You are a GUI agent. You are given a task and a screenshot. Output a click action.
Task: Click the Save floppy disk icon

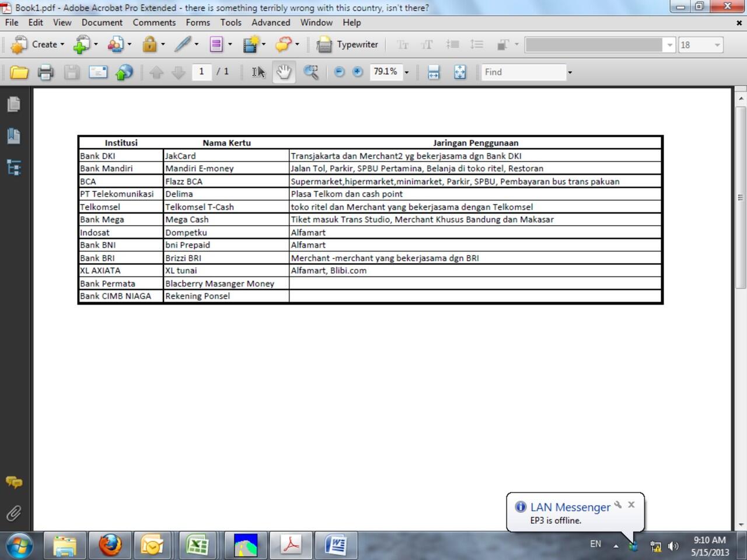pyautogui.click(x=71, y=72)
